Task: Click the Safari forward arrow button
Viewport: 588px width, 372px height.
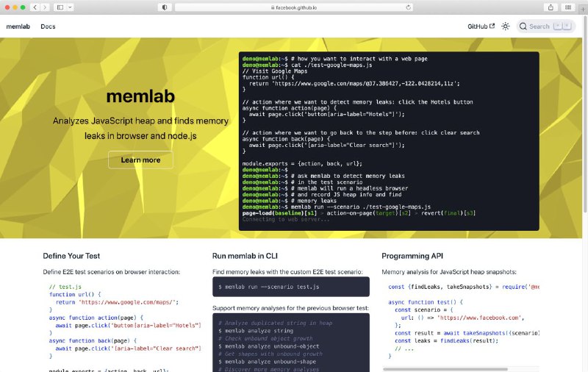Action: [x=45, y=7]
